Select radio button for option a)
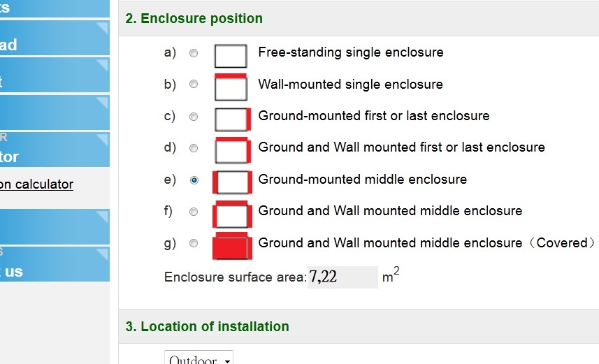Viewport: 599px width, 364px height. click(x=194, y=53)
